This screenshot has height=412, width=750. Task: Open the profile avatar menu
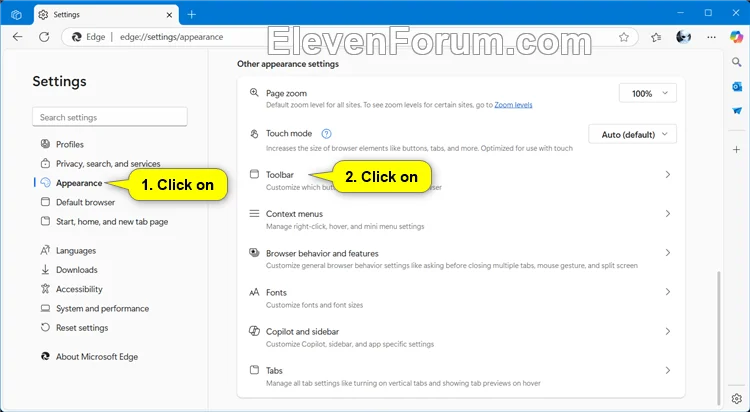pos(684,37)
